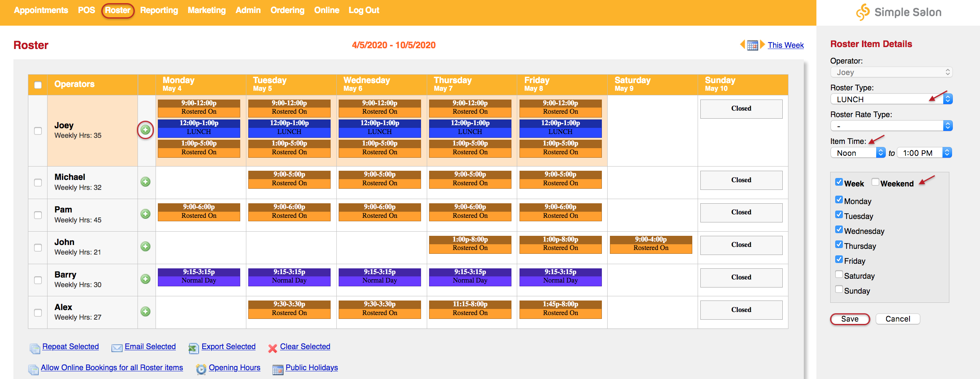Tick Joey's row checkbox
Image resolution: width=980 pixels, height=379 pixels.
pos(38,131)
